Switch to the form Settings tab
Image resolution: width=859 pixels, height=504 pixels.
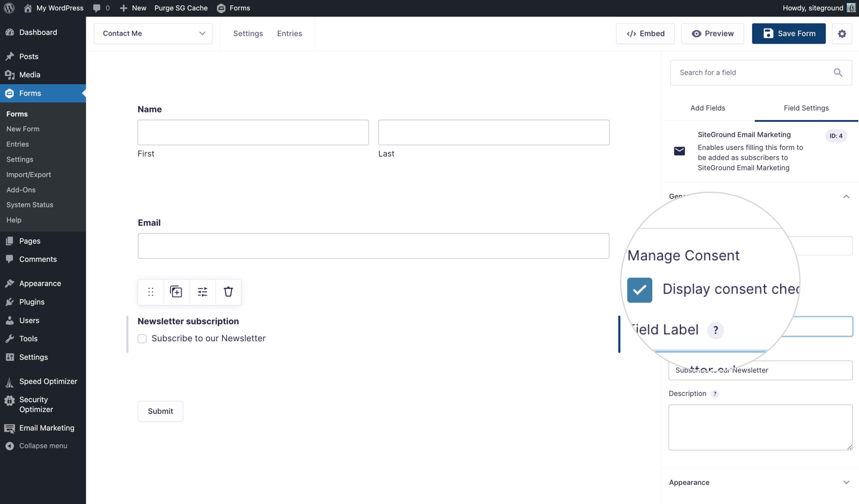pyautogui.click(x=248, y=34)
